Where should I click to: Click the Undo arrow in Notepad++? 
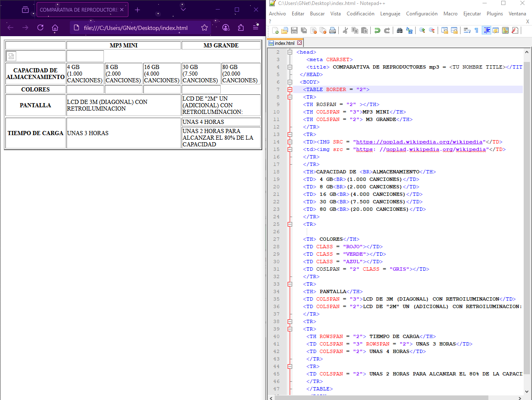coord(377,30)
